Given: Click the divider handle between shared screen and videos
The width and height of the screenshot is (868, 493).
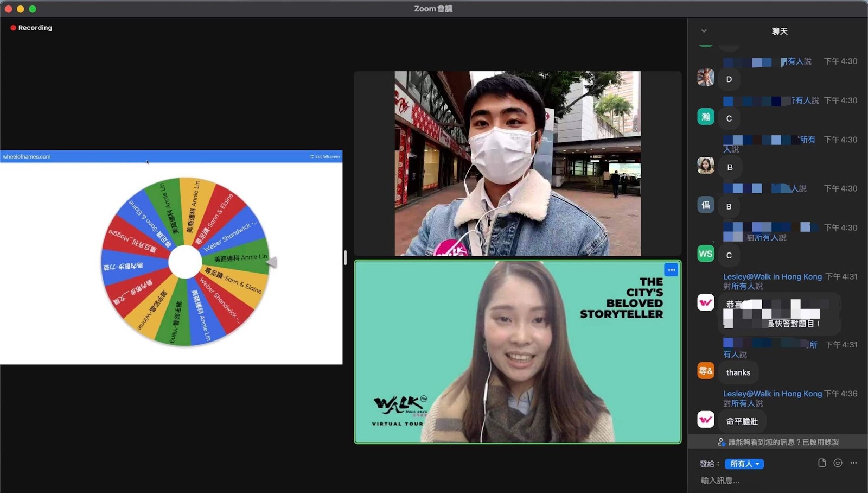Looking at the screenshot, I should coord(345,257).
